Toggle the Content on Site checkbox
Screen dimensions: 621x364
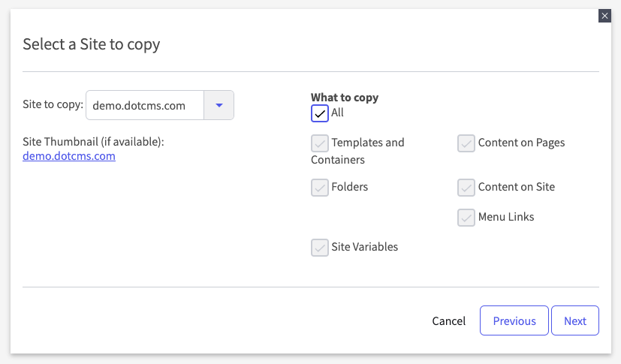click(x=466, y=187)
